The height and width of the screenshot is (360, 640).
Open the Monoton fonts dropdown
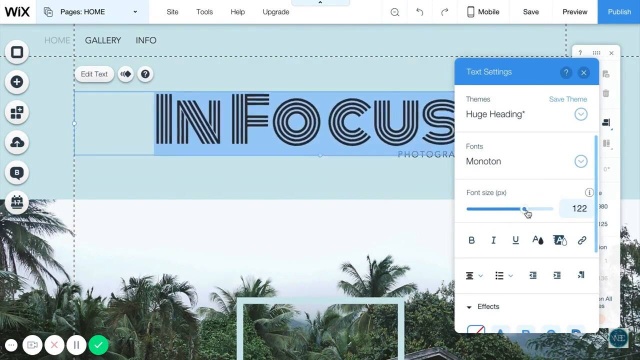click(x=581, y=161)
